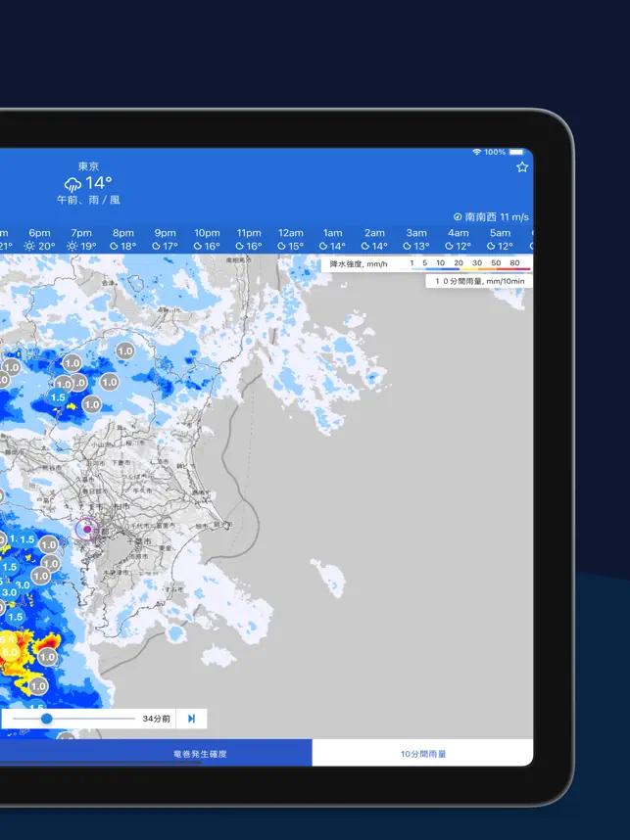Select the 8pm 18° hourly forecast

123,240
